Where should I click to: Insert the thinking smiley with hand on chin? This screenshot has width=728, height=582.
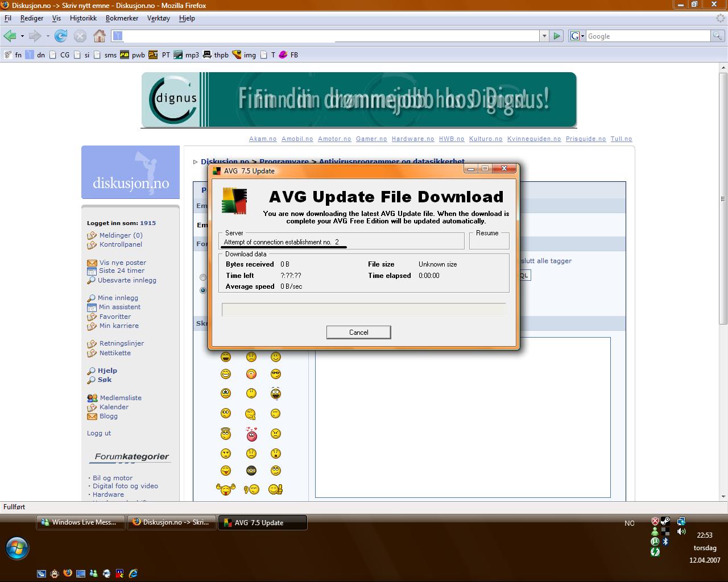click(x=251, y=414)
